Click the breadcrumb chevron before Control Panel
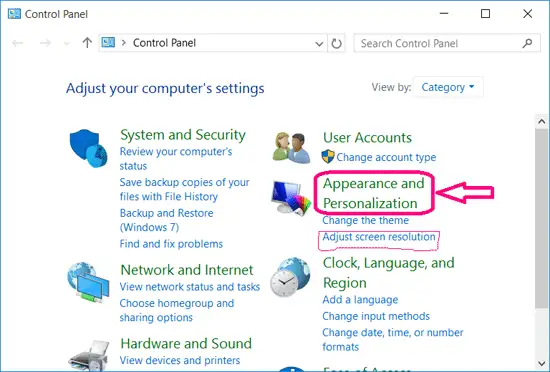550x372 pixels. 123,43
